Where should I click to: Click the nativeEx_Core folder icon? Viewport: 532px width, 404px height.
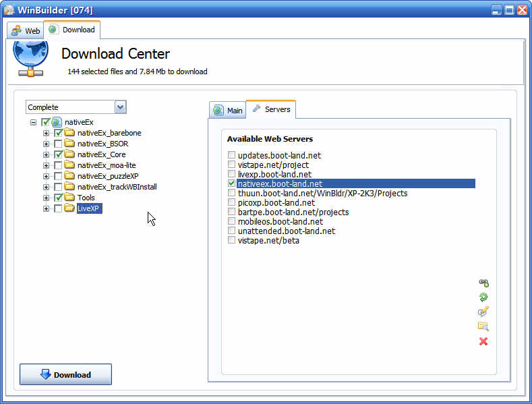[69, 154]
